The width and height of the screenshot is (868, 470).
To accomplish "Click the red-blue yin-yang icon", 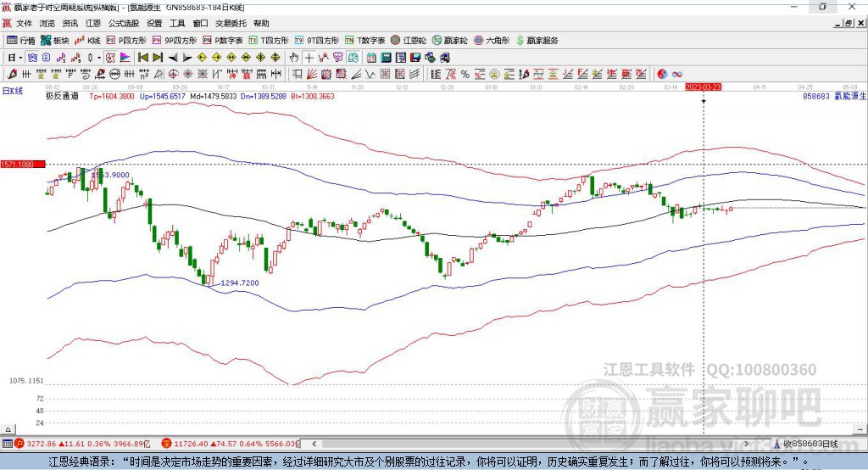I will point(662,75).
